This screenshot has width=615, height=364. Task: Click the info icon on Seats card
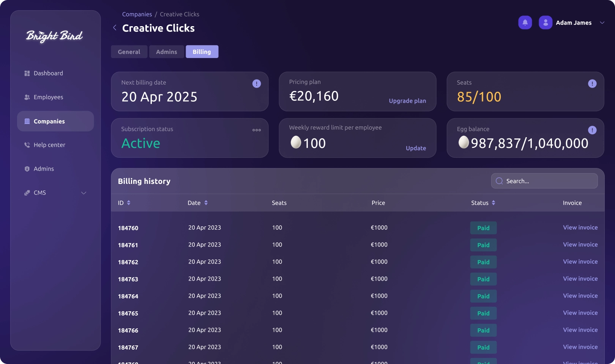click(x=592, y=84)
